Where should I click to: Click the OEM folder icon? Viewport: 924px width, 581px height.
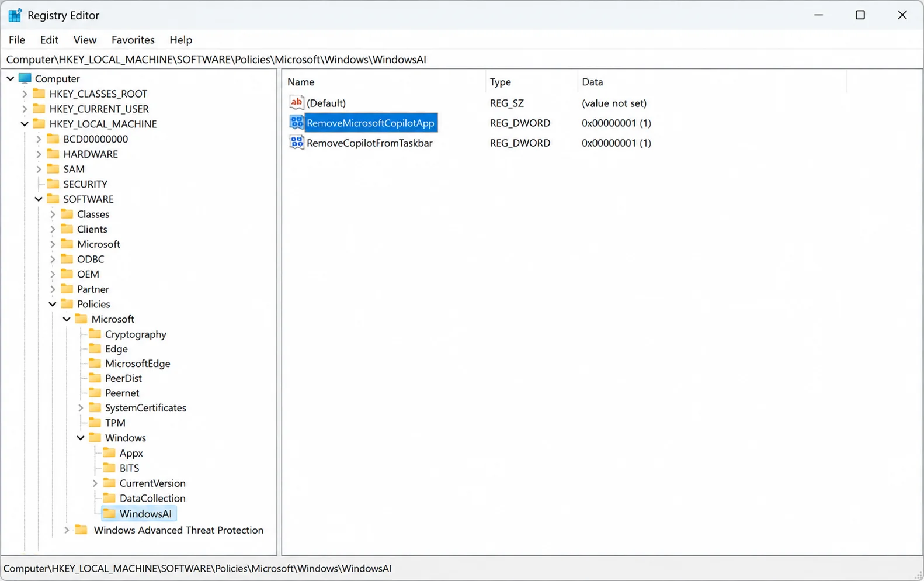pos(67,274)
